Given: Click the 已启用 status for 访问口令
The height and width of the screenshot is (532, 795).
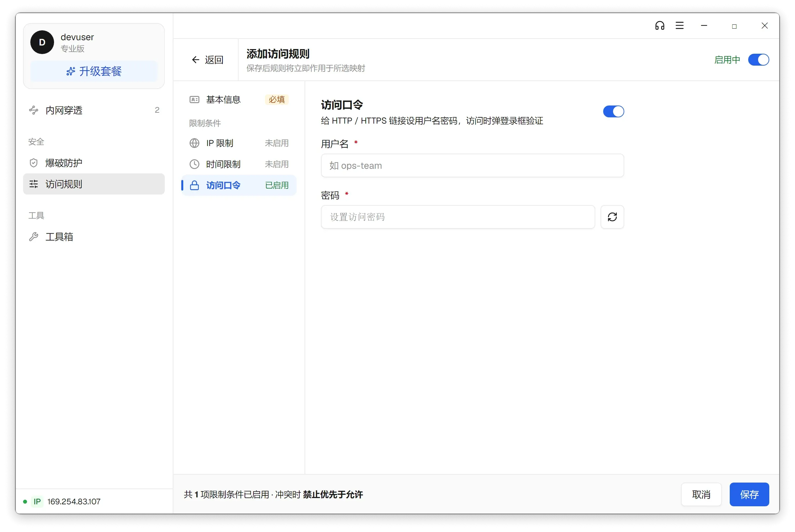Looking at the screenshot, I should (277, 185).
